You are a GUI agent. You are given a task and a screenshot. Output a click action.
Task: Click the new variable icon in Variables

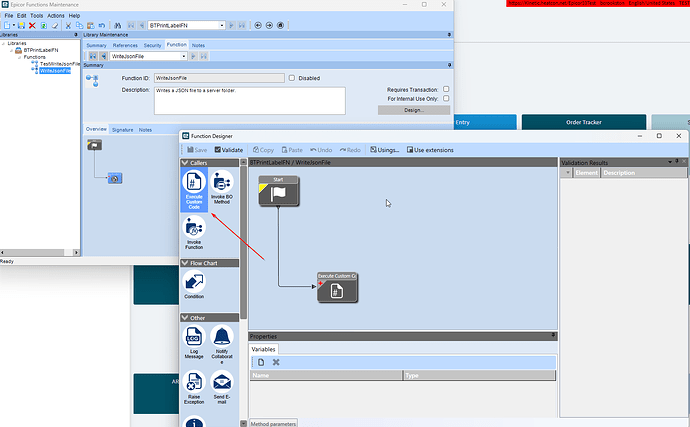pyautogui.click(x=261, y=362)
